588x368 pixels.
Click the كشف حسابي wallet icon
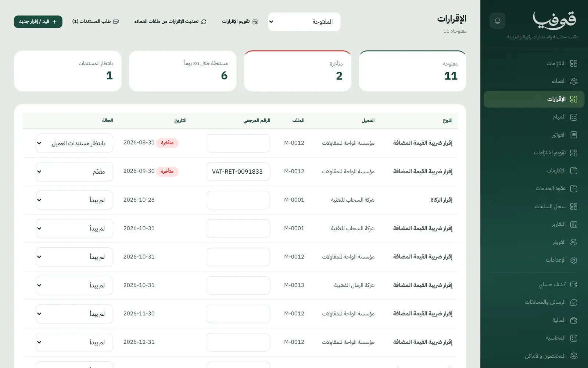[574, 284]
